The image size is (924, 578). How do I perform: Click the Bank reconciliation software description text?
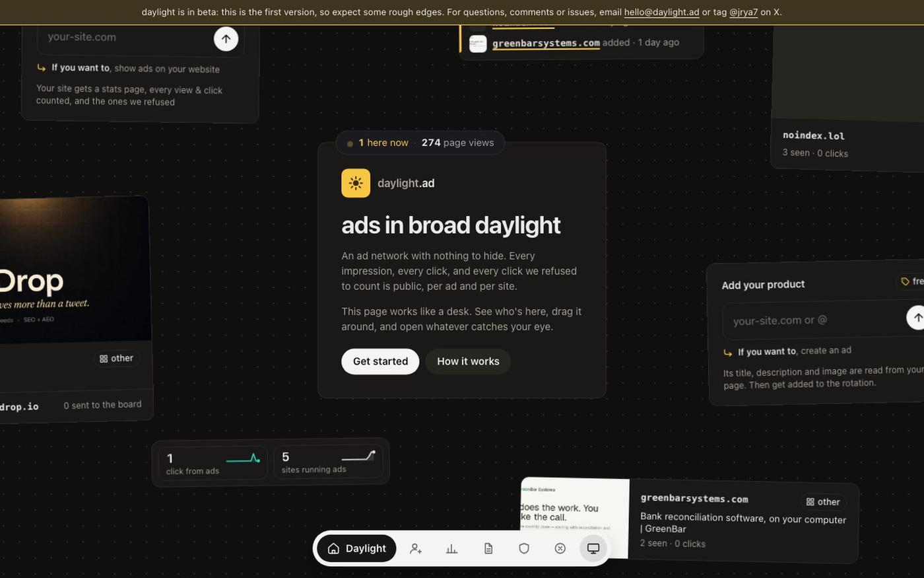(x=743, y=523)
